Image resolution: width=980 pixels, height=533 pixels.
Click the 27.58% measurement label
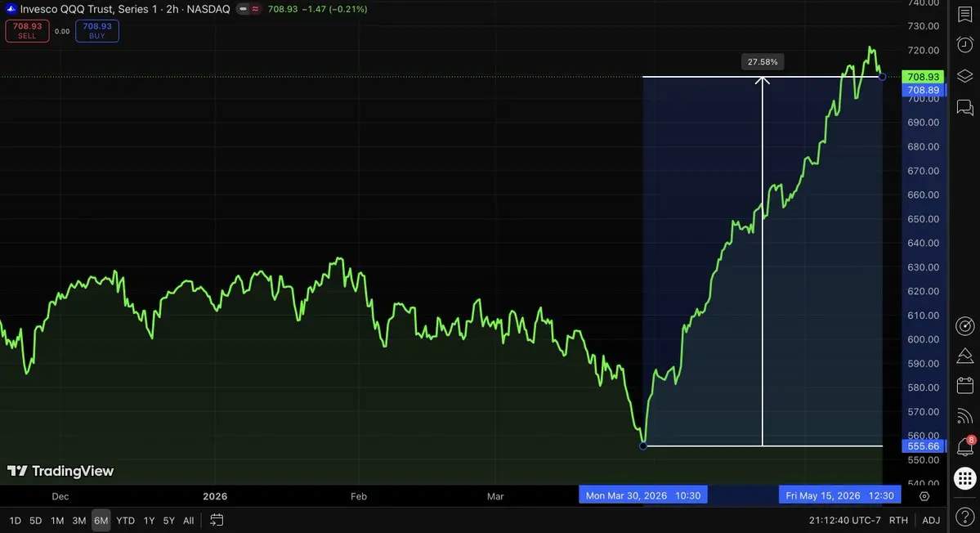pos(763,62)
